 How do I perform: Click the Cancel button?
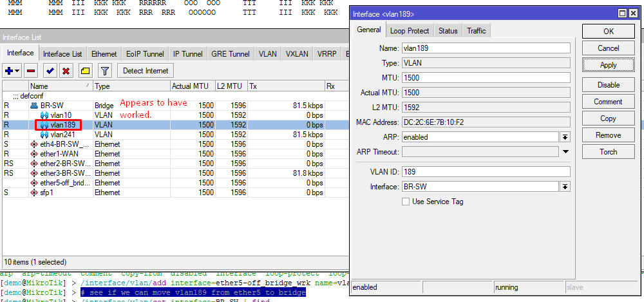click(609, 48)
